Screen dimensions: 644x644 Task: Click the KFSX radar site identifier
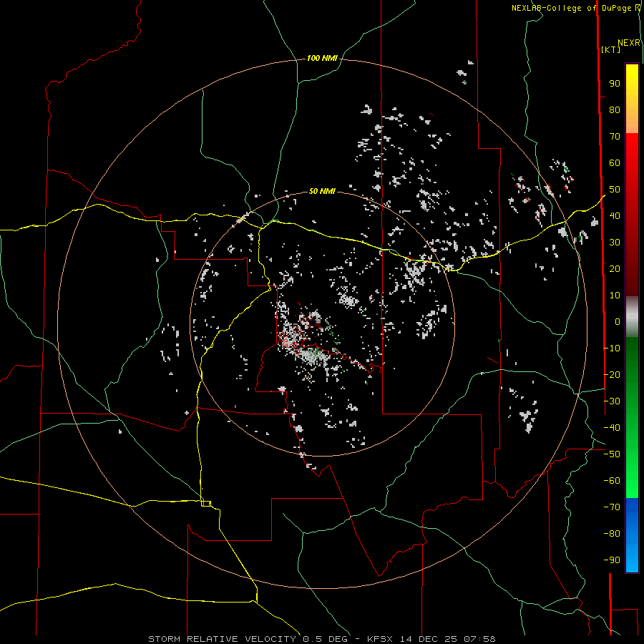(380, 639)
